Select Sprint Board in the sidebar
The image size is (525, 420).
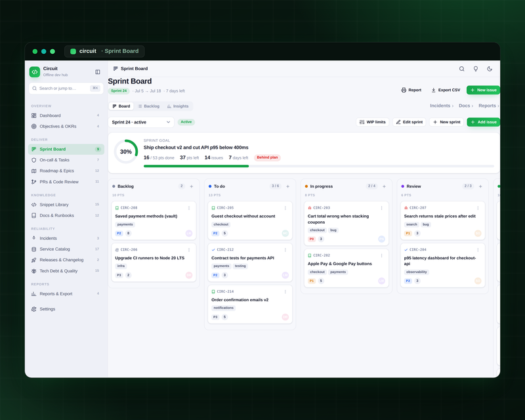[66, 149]
